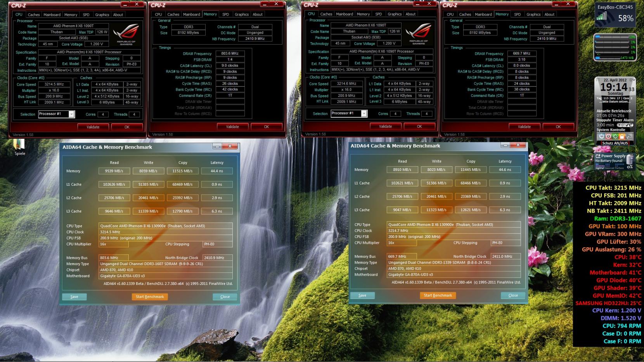Click the gray user-switch icon under System Kontrolle

629,136
